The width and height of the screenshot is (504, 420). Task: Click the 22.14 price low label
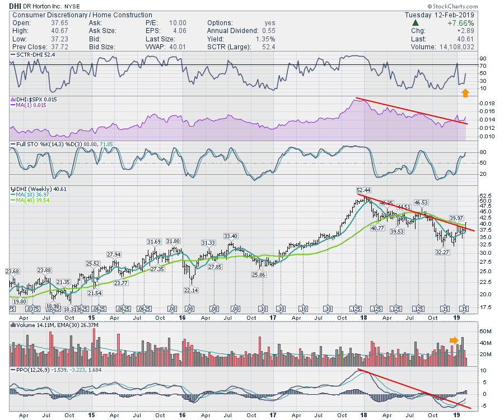[191, 290]
